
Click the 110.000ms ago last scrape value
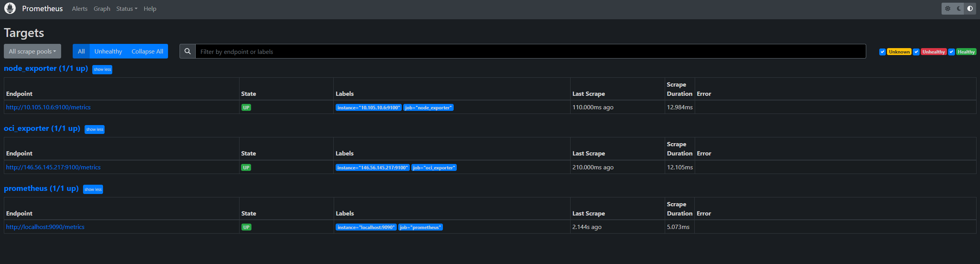593,107
